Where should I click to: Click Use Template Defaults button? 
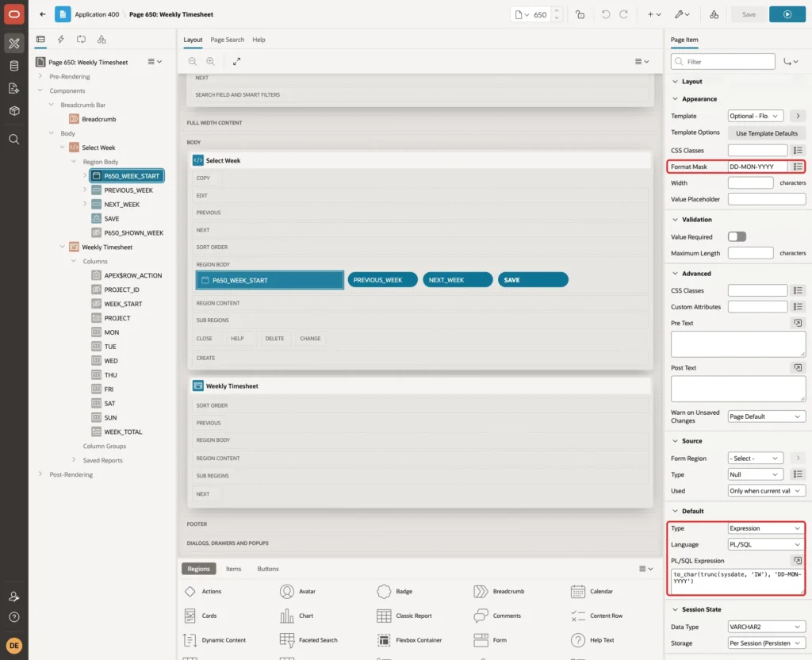point(767,133)
